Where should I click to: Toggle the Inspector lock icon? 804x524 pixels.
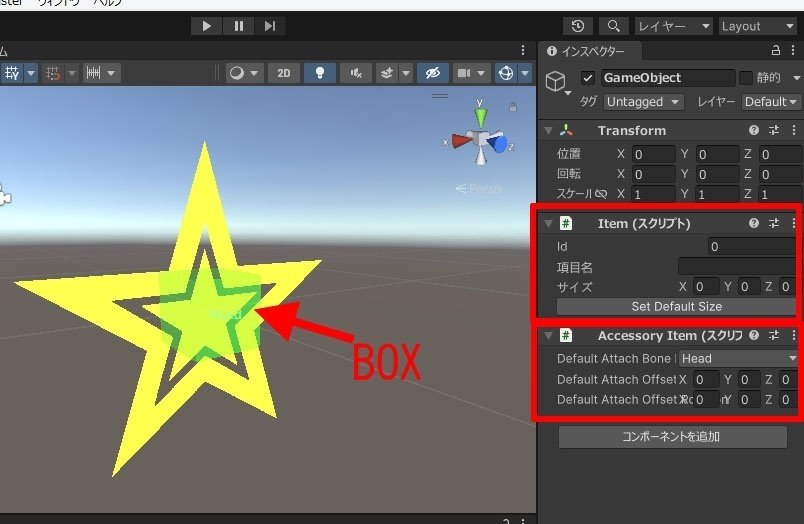click(x=775, y=50)
